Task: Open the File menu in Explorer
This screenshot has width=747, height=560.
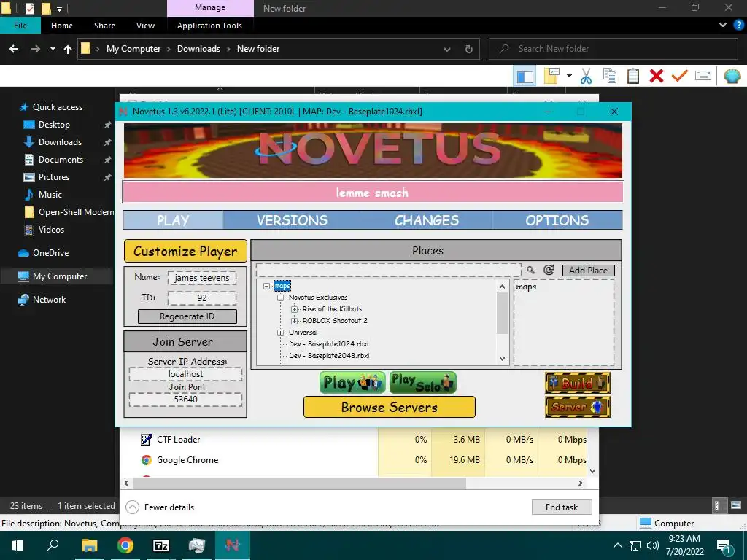Action: click(x=20, y=26)
